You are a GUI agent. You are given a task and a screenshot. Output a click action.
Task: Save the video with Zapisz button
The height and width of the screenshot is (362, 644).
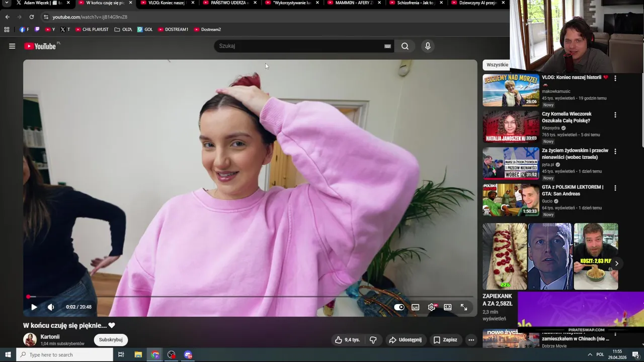445,340
